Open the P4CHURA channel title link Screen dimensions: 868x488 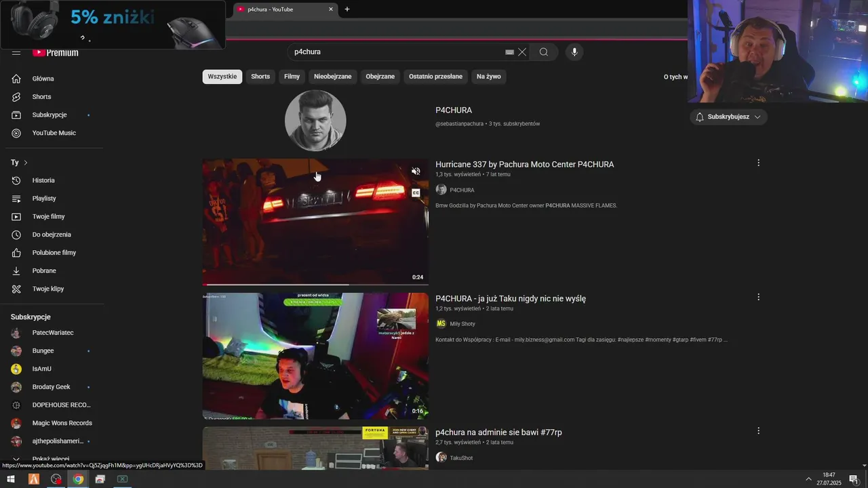pos(454,110)
